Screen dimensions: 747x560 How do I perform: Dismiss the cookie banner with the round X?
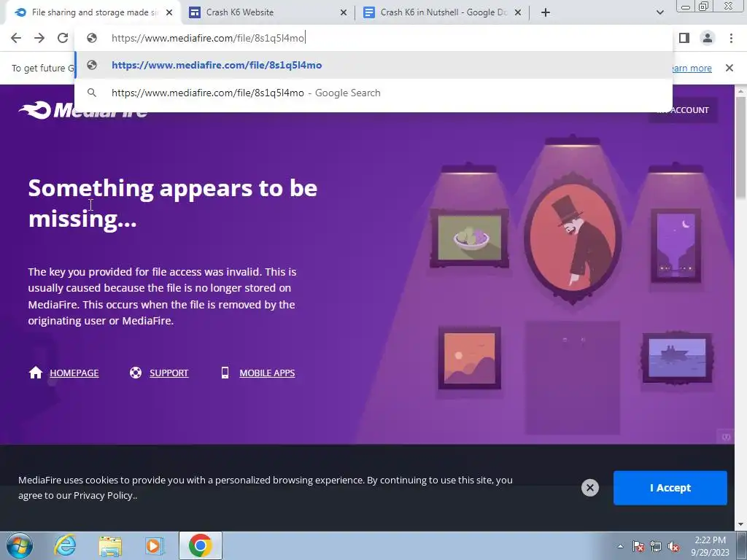[589, 488]
